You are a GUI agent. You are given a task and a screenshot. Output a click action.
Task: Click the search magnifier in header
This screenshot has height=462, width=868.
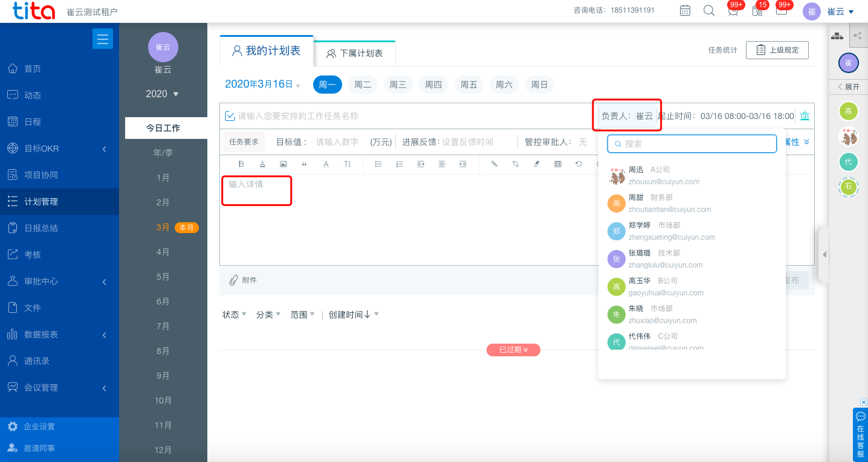pyautogui.click(x=709, y=10)
